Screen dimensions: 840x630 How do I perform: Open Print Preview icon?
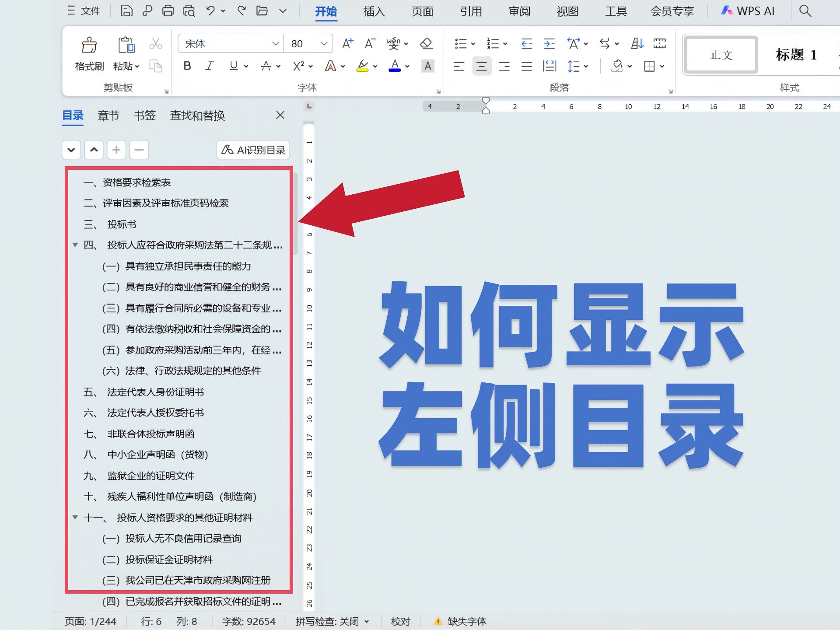tap(189, 11)
